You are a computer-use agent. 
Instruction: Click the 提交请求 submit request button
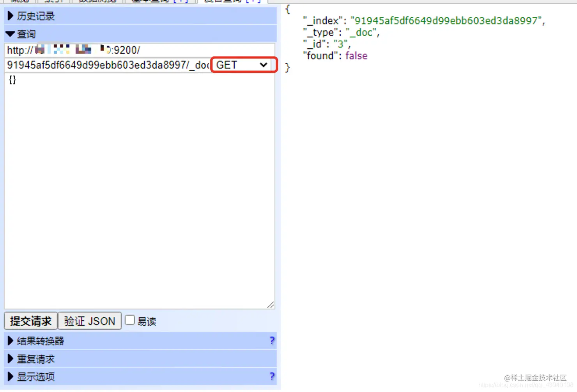[31, 321]
